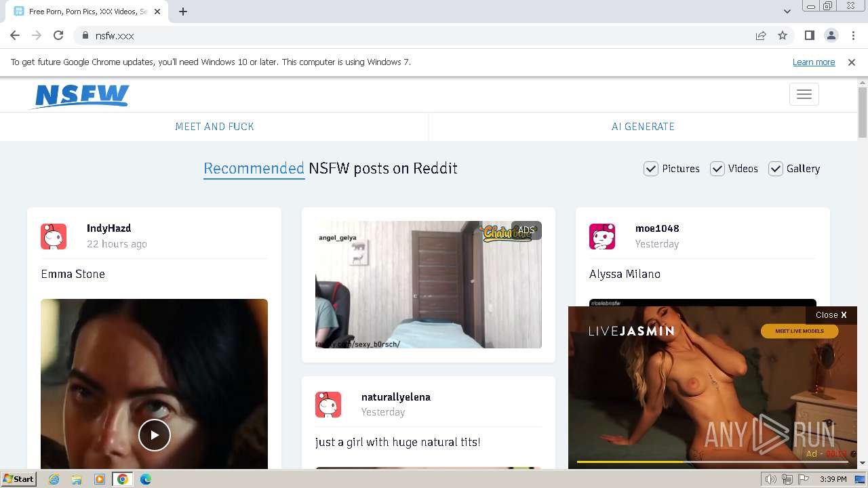
Task: Open the naturallyelena username link
Action: tap(396, 397)
